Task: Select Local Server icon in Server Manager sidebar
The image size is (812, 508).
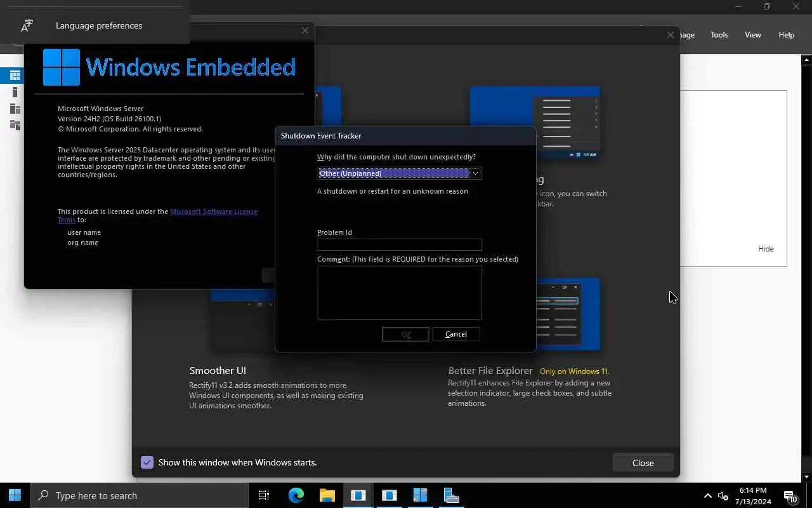Action: click(15, 93)
